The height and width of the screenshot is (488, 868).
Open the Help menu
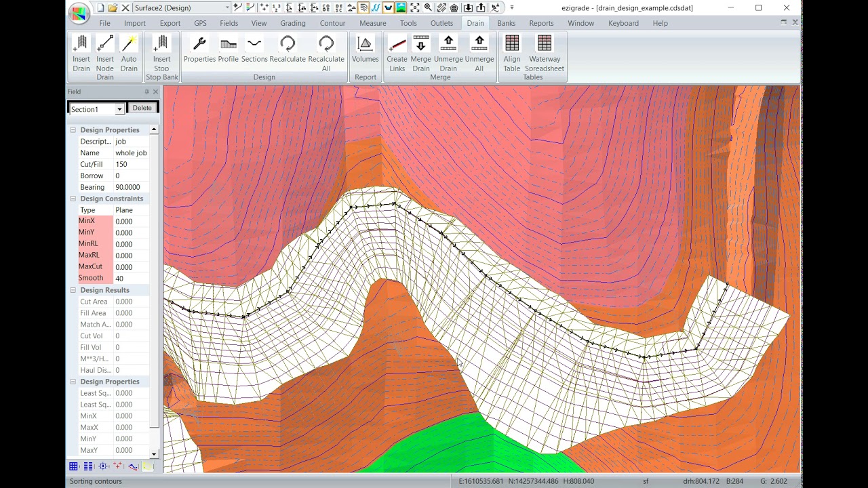click(x=660, y=23)
